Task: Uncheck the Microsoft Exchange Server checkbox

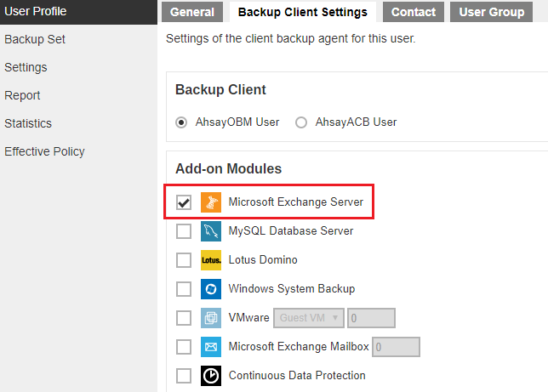Action: click(x=184, y=202)
